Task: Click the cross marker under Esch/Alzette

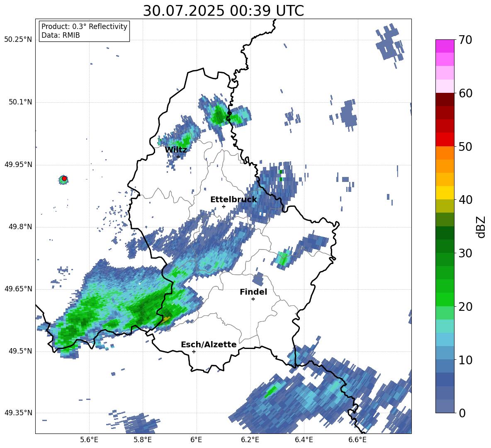Action: click(x=194, y=351)
